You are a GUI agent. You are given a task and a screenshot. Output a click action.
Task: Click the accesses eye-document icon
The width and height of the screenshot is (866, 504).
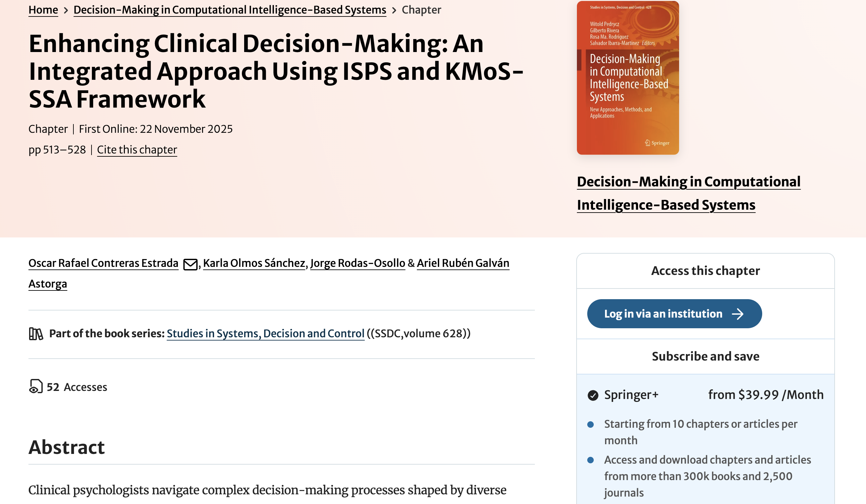coord(36,386)
